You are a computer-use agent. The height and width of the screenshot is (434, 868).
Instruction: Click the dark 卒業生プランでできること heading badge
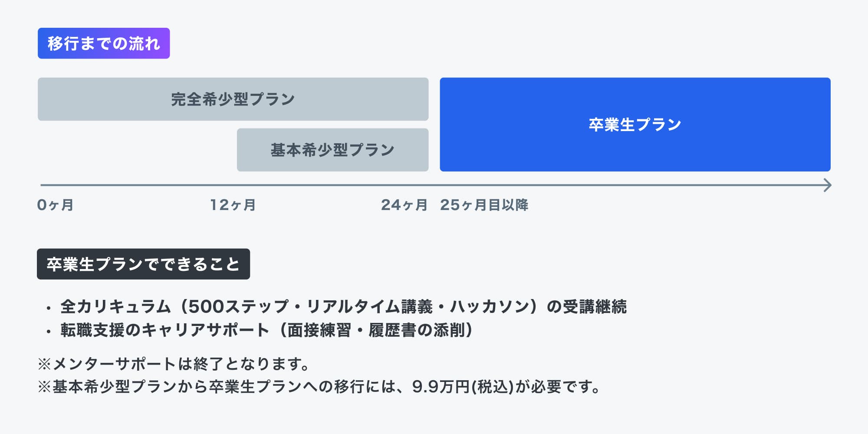[x=143, y=264]
